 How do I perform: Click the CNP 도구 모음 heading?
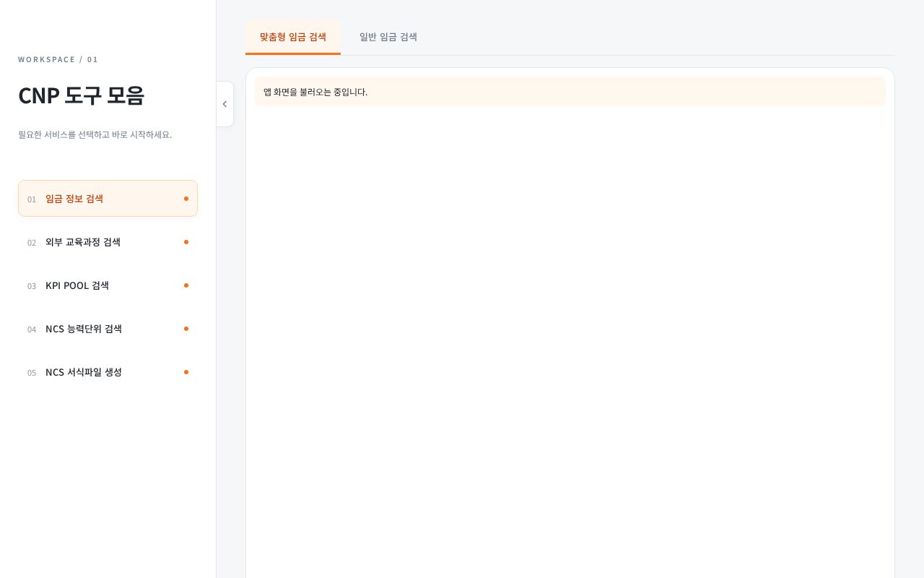pos(82,95)
